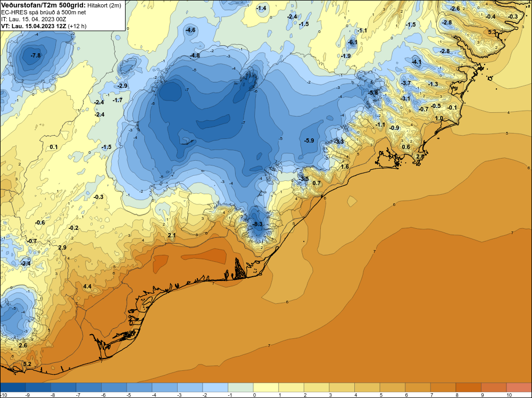Click the legend scale label '9'
This screenshot has width=532, height=398.
coord(483,395)
